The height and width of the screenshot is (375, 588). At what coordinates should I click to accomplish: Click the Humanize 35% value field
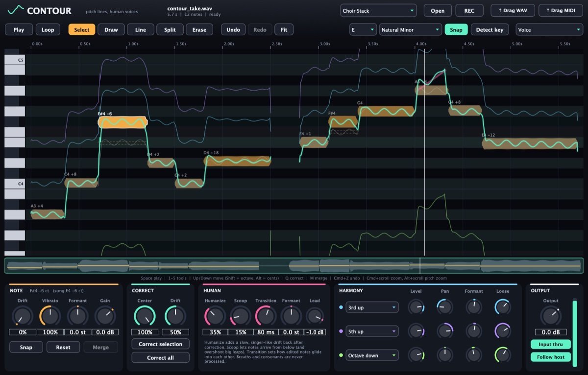click(215, 332)
